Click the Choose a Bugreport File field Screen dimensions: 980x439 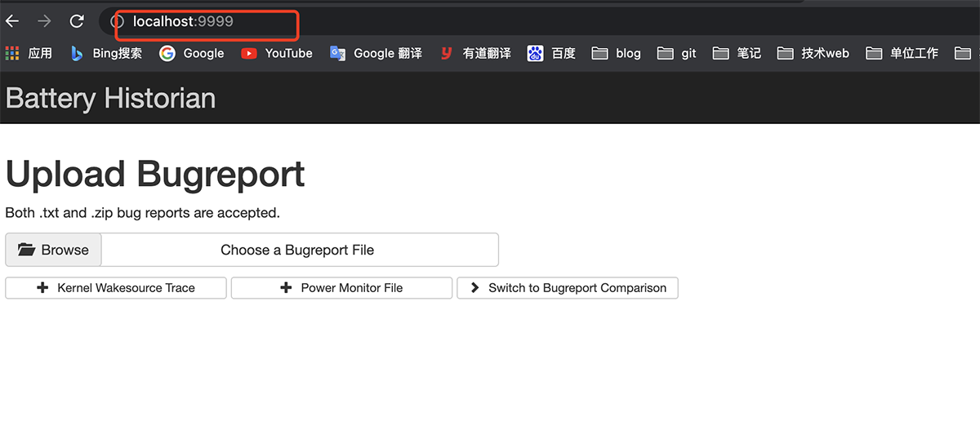point(299,250)
